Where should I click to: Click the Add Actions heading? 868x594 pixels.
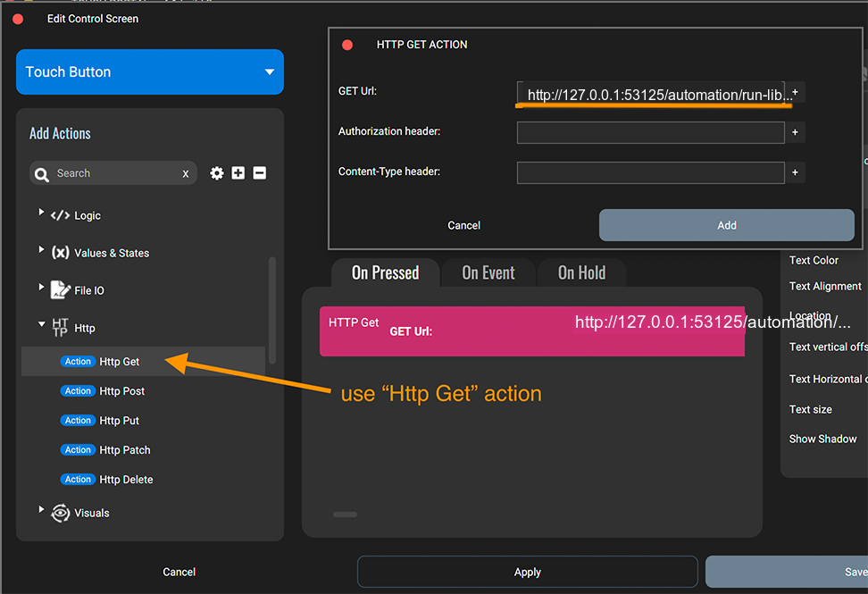(60, 133)
